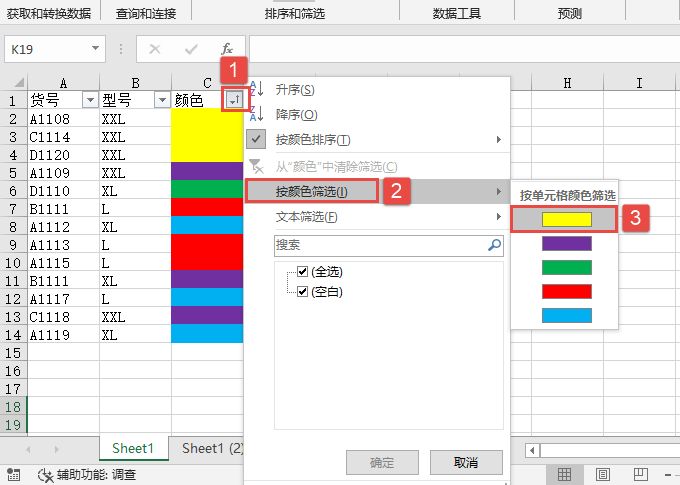Filter by the yellow cell color swatch
Screen dimensions: 680x485
pyautogui.click(x=566, y=220)
